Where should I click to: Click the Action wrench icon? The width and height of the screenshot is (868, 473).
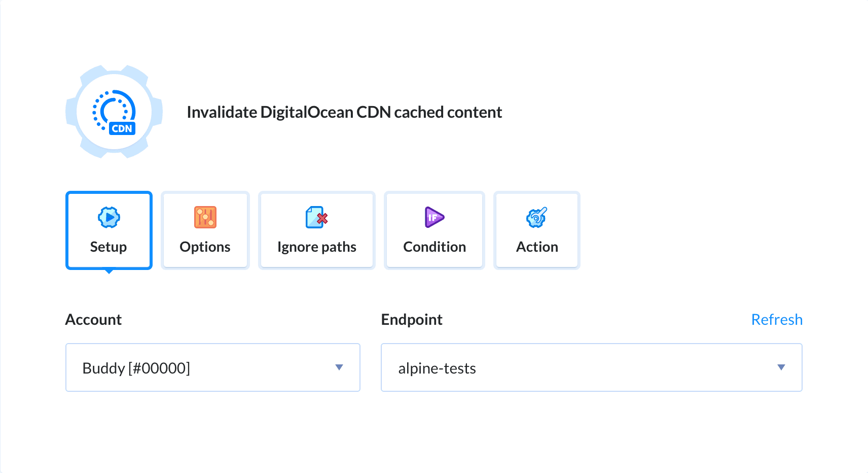536,217
